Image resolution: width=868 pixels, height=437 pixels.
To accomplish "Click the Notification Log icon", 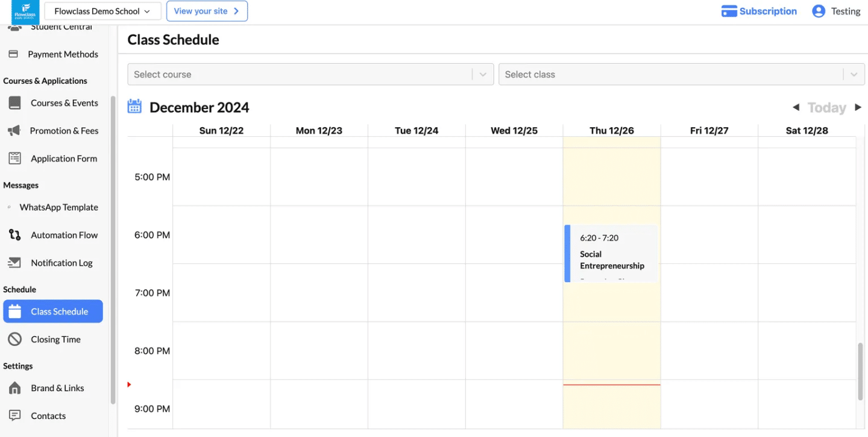I will (x=14, y=263).
